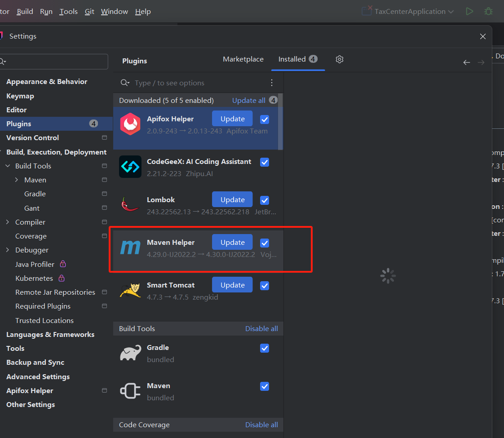Select Appearance & Behavior settings
504x438 pixels.
47,82
